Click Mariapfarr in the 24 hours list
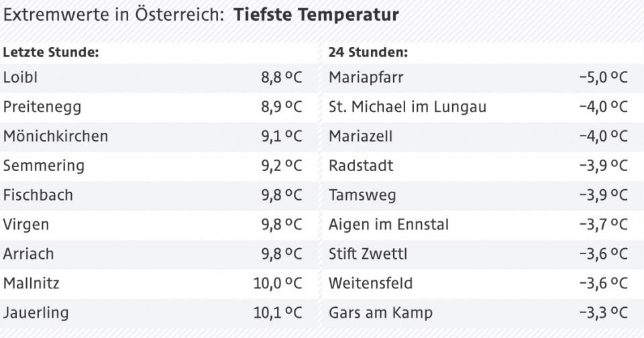The image size is (644, 338). (x=366, y=78)
